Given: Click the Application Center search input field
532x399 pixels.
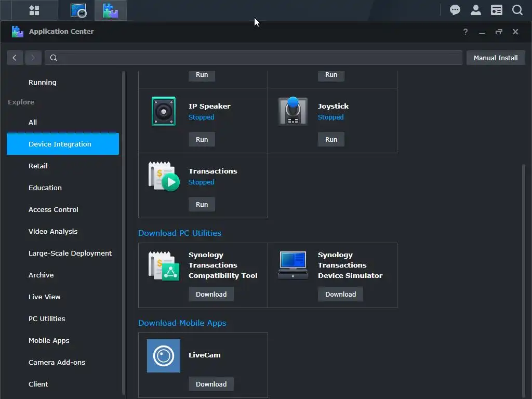Looking at the screenshot, I should click(254, 58).
